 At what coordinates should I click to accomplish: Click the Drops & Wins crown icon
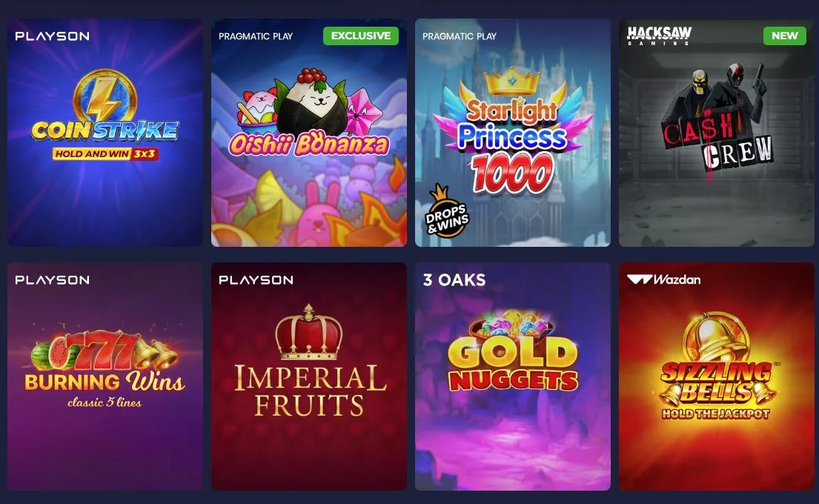(x=447, y=211)
